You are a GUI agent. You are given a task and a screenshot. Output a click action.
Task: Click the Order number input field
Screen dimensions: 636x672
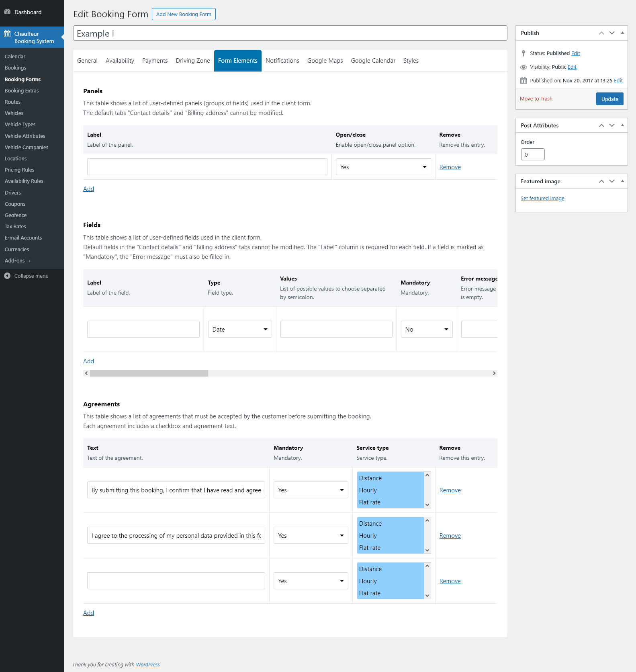pyautogui.click(x=533, y=154)
